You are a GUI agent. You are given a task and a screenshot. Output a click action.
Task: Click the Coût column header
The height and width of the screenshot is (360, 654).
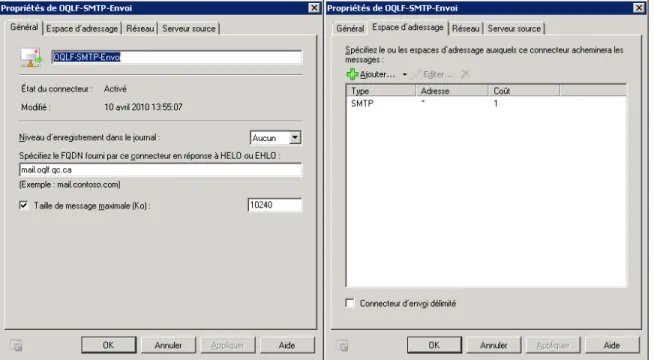click(524, 91)
